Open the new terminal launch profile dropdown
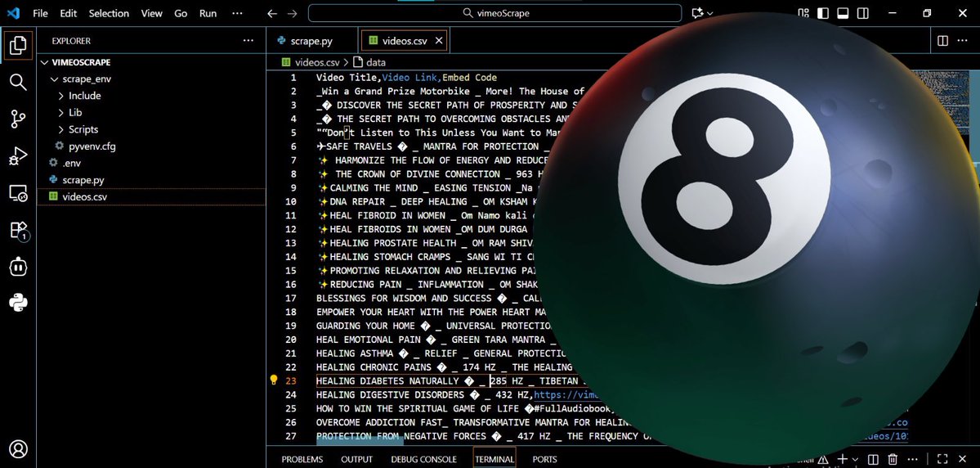This screenshot has height=468, width=980. pos(855,460)
